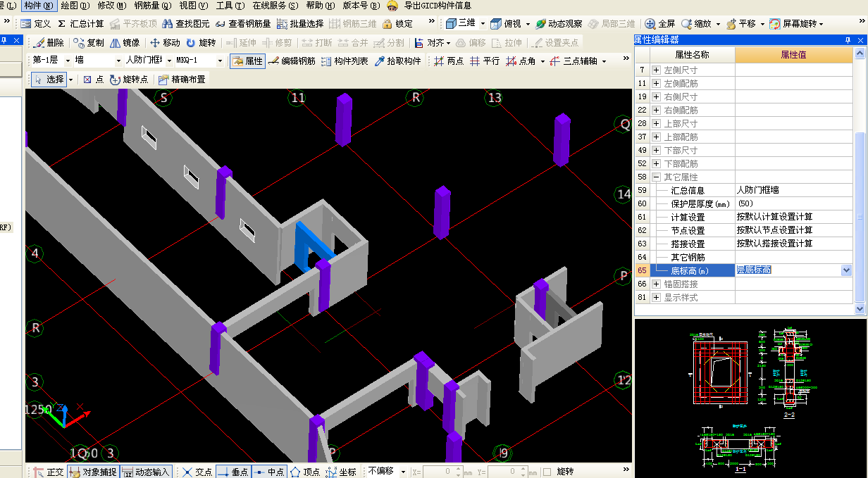Open 查找图元 find element tool
The width and height of the screenshot is (868, 478).
click(x=187, y=24)
